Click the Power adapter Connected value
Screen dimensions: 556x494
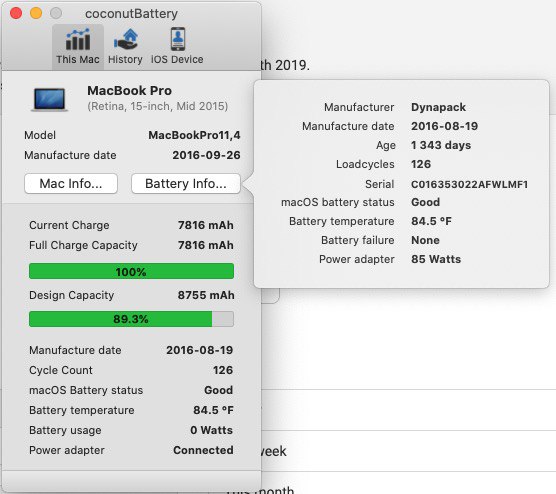pos(203,450)
